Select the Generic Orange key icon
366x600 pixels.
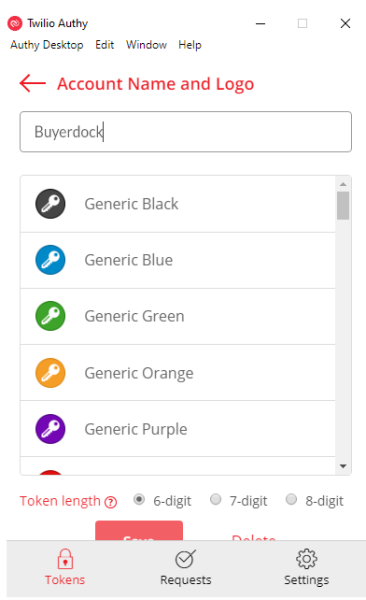[50, 373]
